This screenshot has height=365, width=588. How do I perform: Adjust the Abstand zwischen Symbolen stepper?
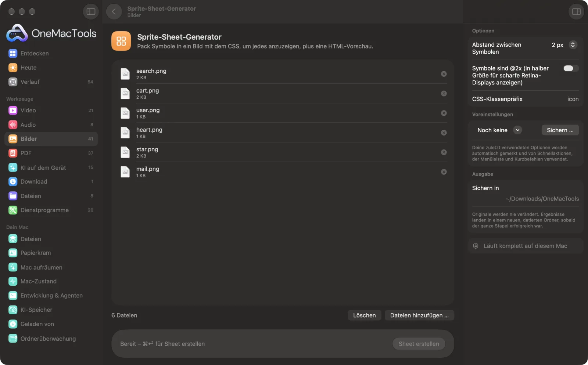coord(573,45)
